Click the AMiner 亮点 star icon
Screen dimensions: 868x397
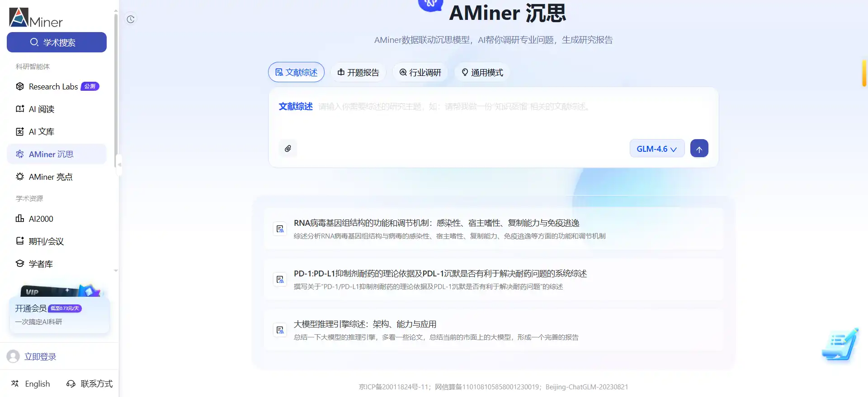pos(20,177)
